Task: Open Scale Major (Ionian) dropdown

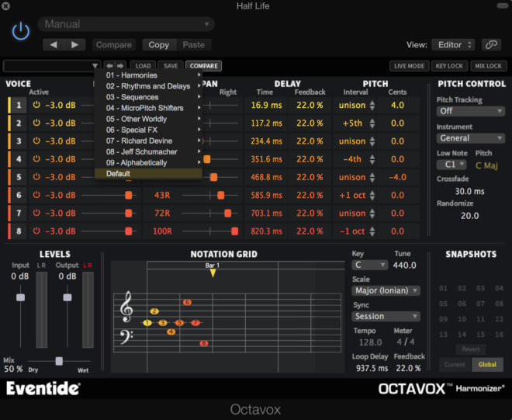Action: tap(386, 290)
